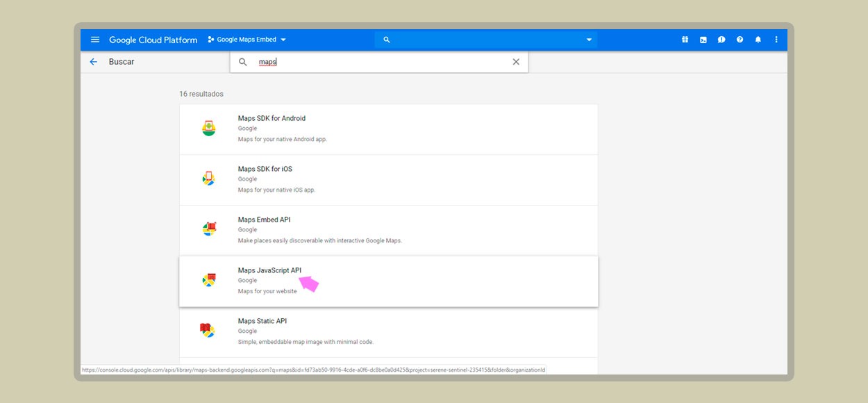Click the 16 resultados text

(x=201, y=94)
